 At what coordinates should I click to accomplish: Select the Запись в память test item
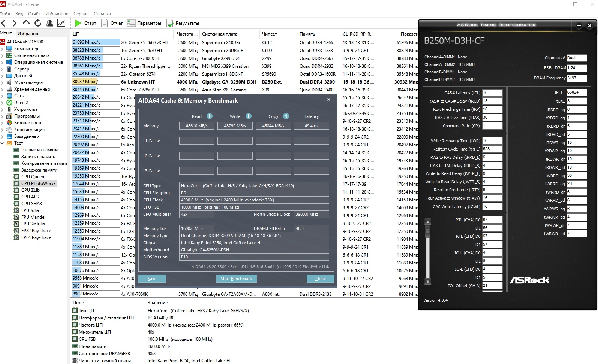click(38, 157)
